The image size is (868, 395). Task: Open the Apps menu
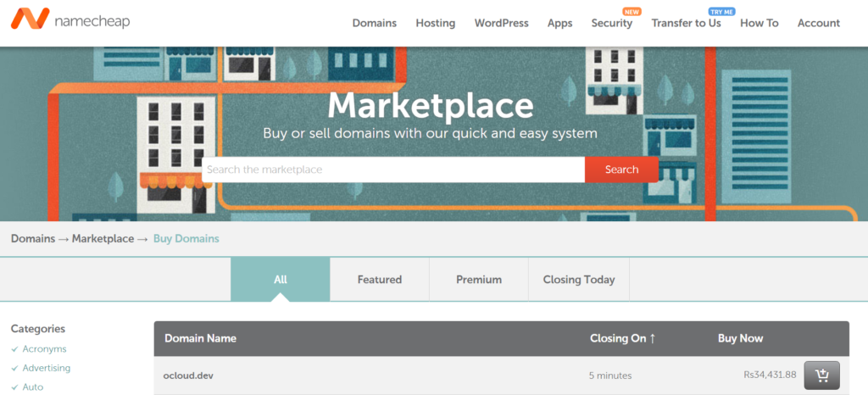click(x=559, y=23)
